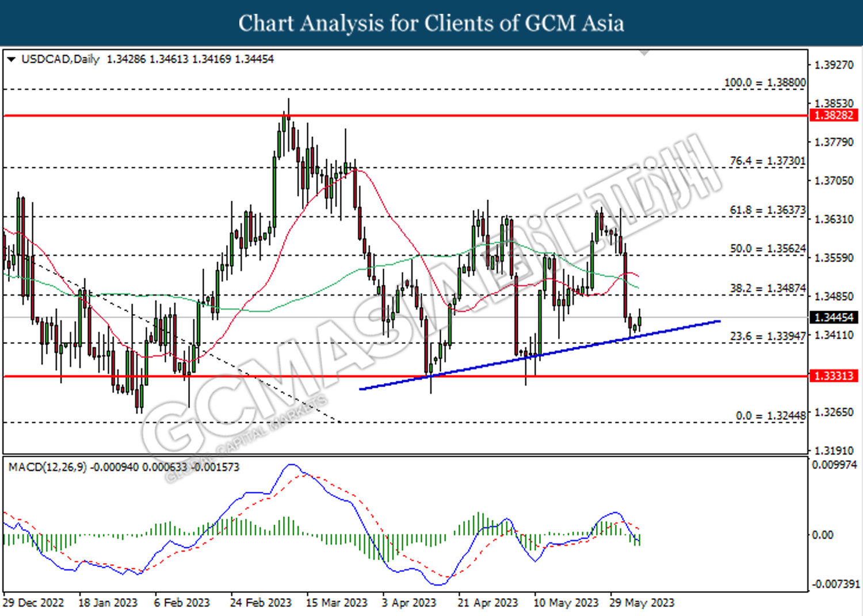Viewport: 863px width, 616px height.
Task: Click the Fibonacci label 76.4 = 1.37301
Action: (x=767, y=161)
